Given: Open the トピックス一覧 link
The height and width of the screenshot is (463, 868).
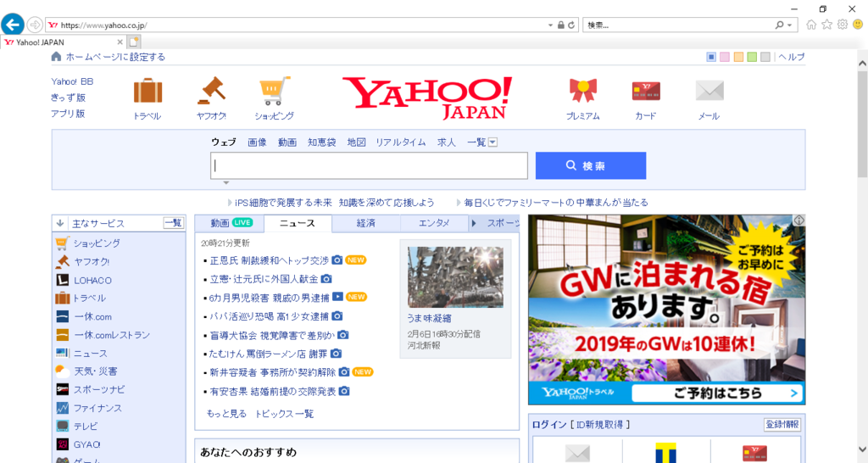Looking at the screenshot, I should [x=284, y=414].
